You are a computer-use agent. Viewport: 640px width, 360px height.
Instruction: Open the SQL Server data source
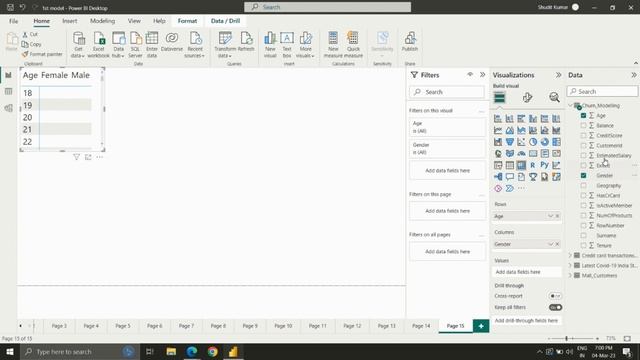tap(135, 45)
